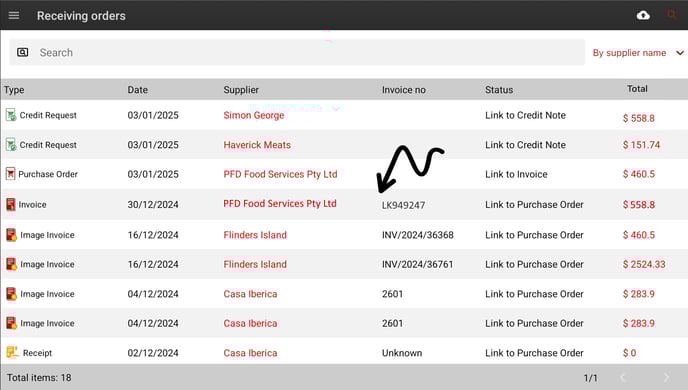Open Casa Iberica in Receipt row

coord(250,353)
